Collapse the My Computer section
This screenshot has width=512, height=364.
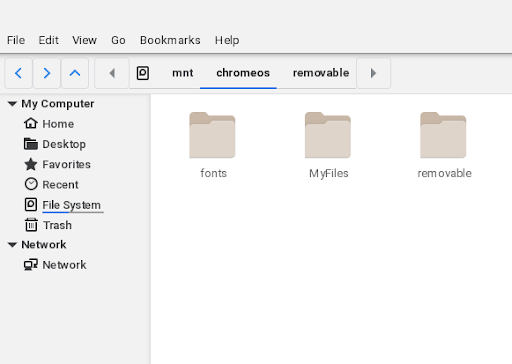tap(12, 104)
